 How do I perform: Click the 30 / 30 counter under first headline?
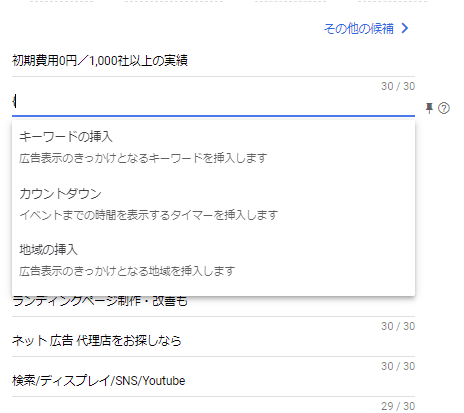(x=398, y=86)
